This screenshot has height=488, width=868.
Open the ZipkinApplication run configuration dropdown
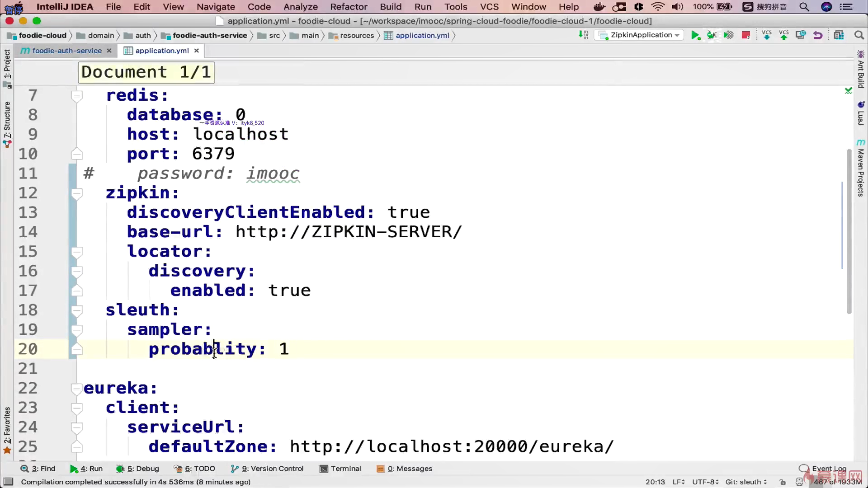point(640,35)
